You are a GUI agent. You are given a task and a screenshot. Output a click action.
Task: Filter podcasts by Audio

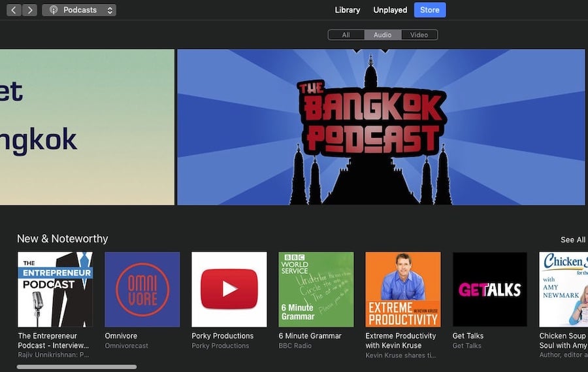[382, 35]
